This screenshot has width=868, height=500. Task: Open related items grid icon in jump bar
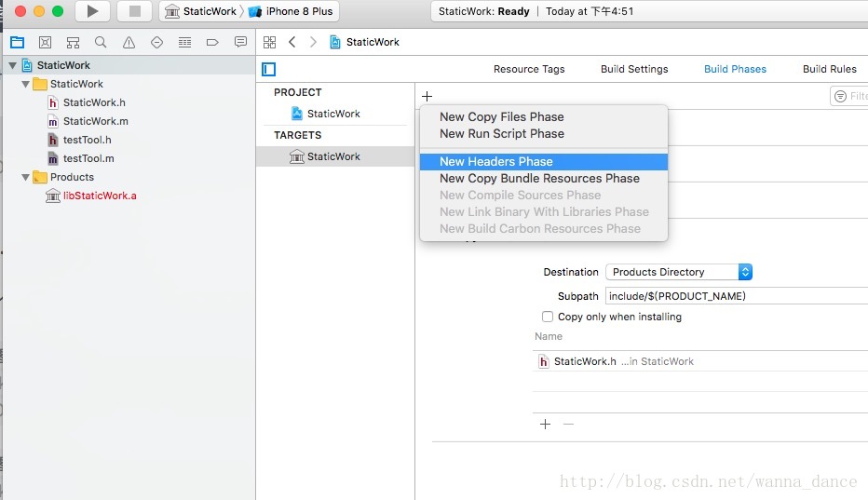click(269, 42)
